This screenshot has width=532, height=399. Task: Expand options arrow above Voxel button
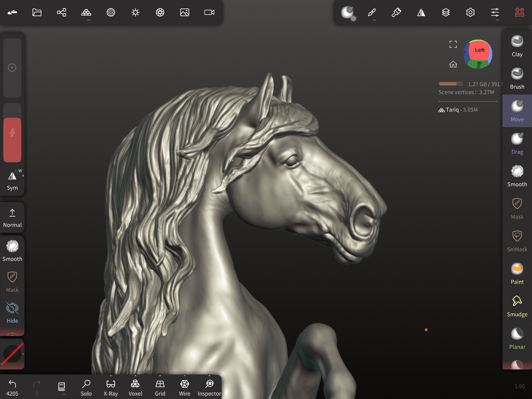135,376
